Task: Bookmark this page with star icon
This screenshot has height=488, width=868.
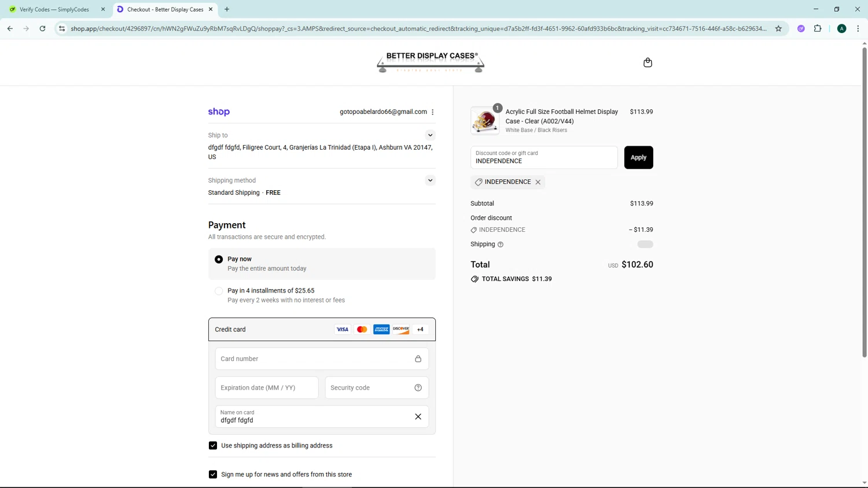Action: (778, 28)
